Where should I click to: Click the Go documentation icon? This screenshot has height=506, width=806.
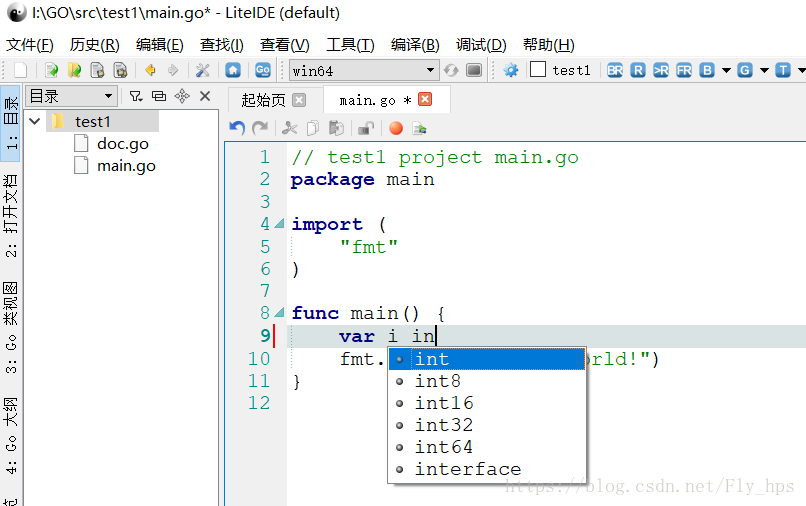coord(263,70)
